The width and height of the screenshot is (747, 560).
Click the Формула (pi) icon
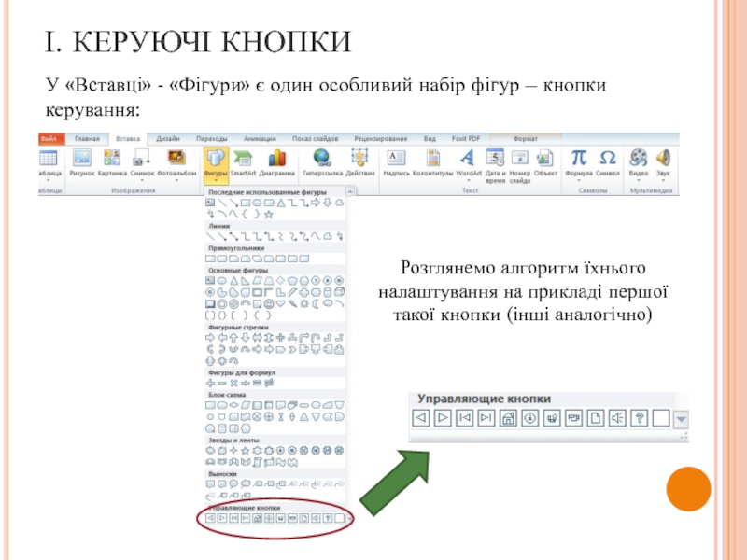pyautogui.click(x=579, y=158)
